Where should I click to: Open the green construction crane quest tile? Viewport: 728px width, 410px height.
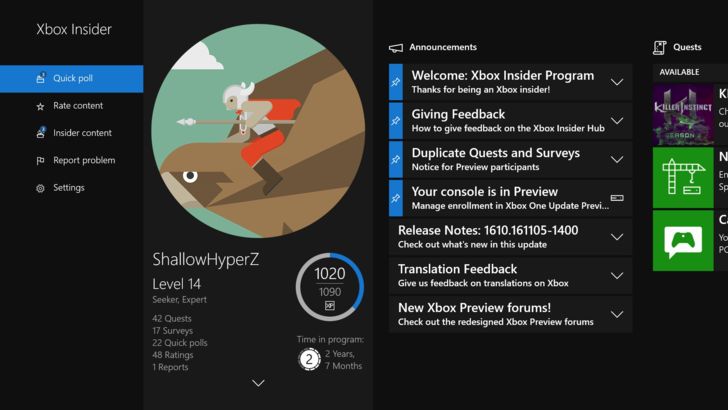click(x=683, y=178)
